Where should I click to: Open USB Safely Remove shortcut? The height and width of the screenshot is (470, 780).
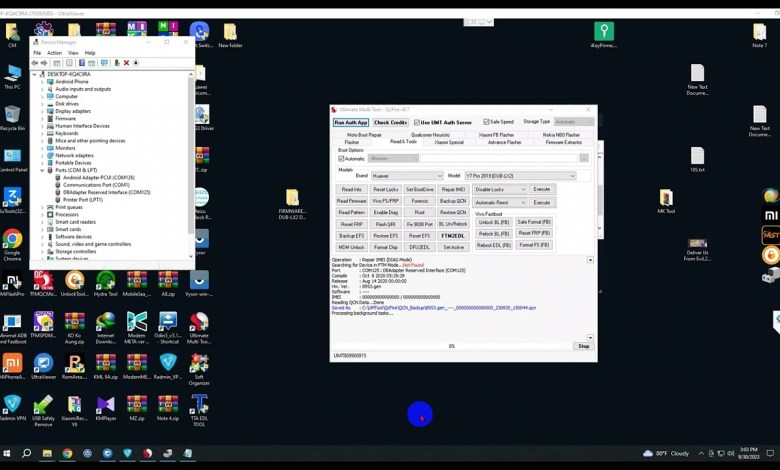tap(43, 404)
